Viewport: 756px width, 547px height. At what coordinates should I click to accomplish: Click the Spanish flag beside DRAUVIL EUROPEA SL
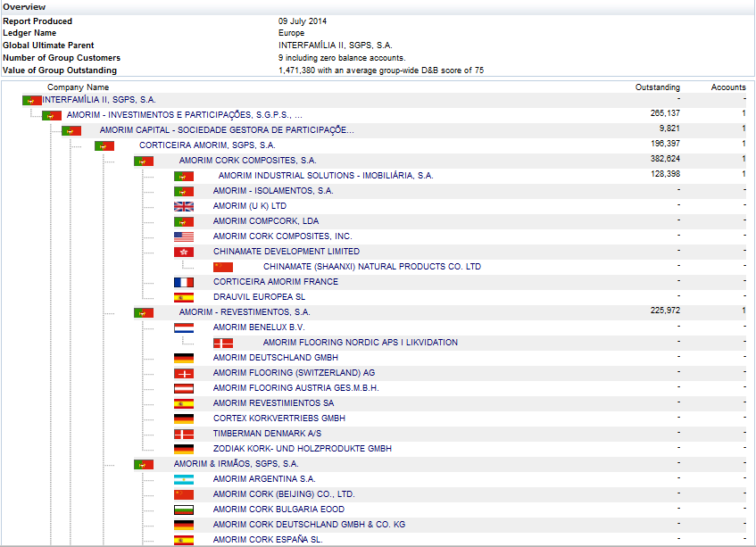pos(184,297)
